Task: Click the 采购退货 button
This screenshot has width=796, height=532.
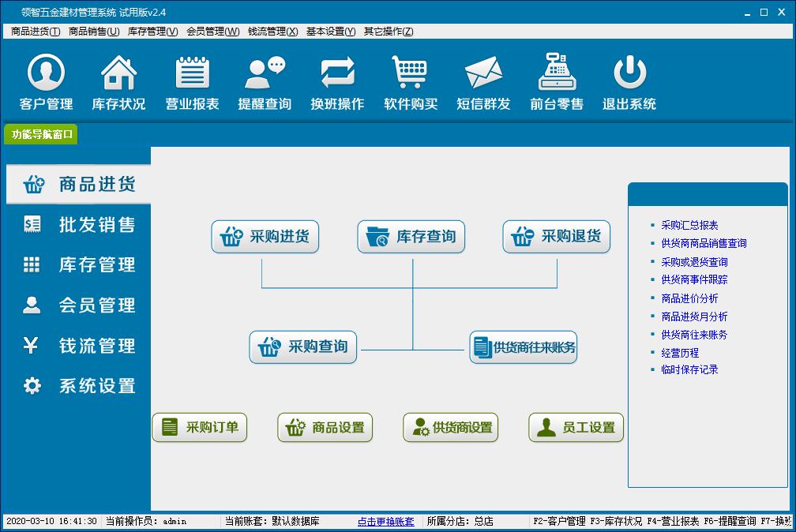Action: pos(557,237)
